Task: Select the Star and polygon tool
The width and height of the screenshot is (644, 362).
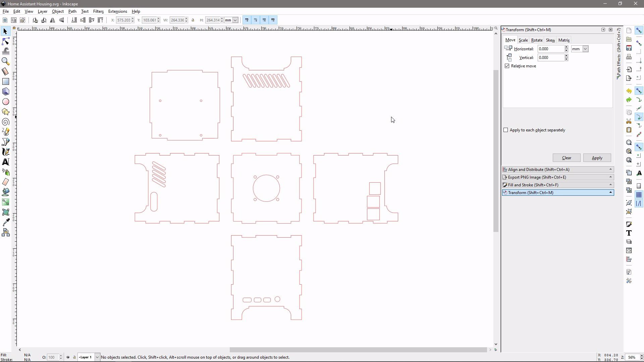Action: point(5,112)
